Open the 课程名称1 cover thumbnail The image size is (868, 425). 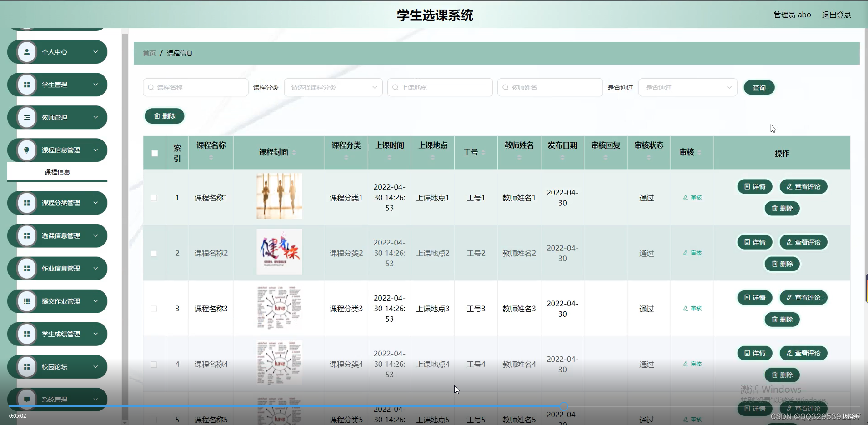279,196
